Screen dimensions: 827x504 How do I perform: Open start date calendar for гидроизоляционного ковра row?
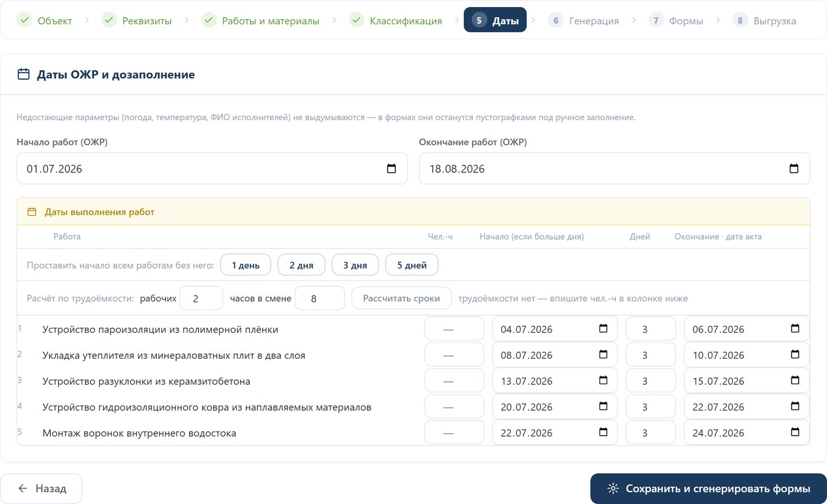pyautogui.click(x=603, y=407)
